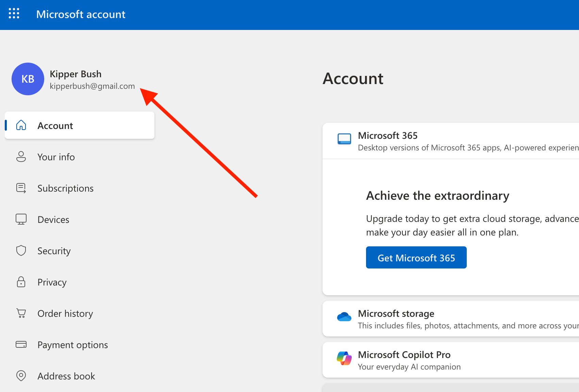Expand the Microsoft Copilot Pro card title
The width and height of the screenshot is (579, 392).
point(404,355)
